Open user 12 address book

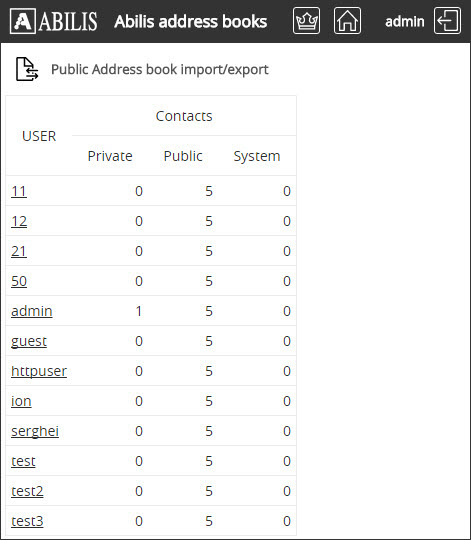click(x=19, y=221)
